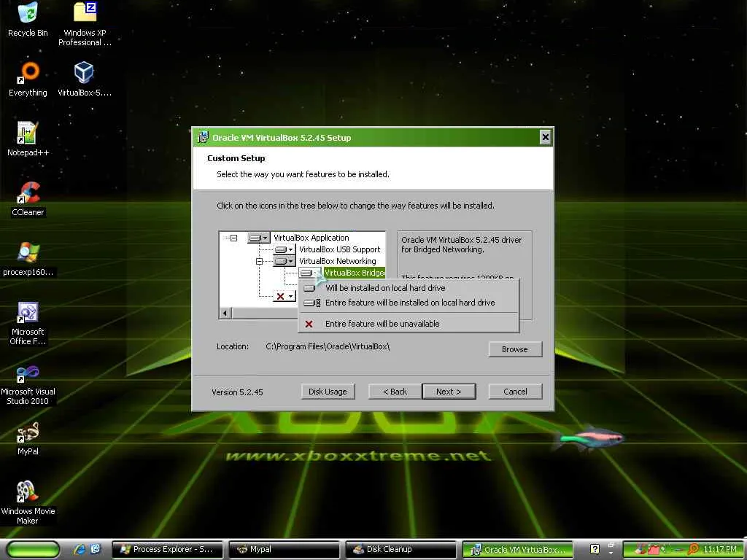This screenshot has width=747, height=560.
Task: Select the VirtualBox USB Support tree label
Action: coord(340,249)
